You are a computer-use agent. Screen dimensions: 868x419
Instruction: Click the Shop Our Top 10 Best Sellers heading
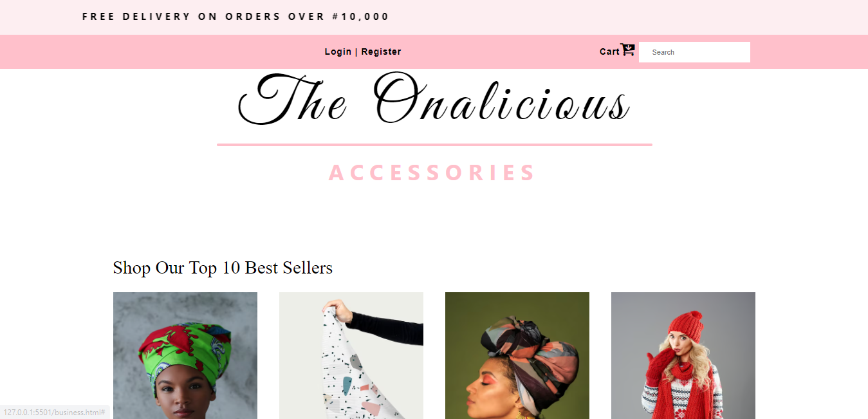(x=223, y=268)
